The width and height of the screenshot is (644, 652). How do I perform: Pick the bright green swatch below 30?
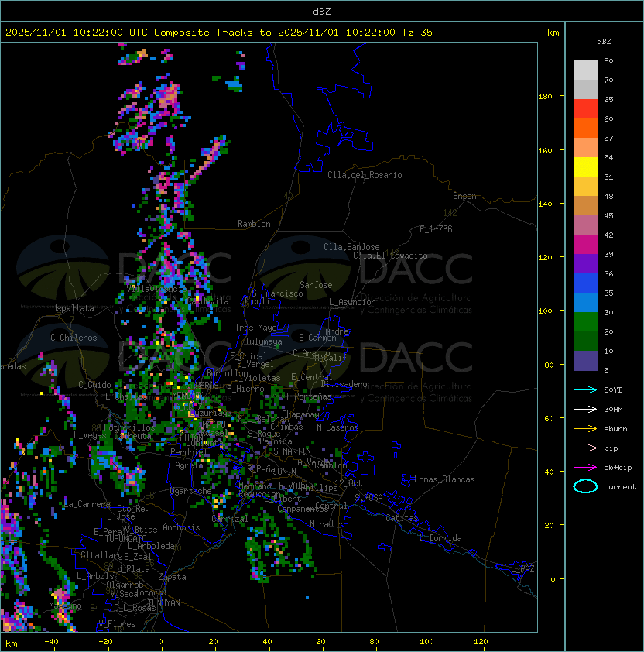point(585,322)
